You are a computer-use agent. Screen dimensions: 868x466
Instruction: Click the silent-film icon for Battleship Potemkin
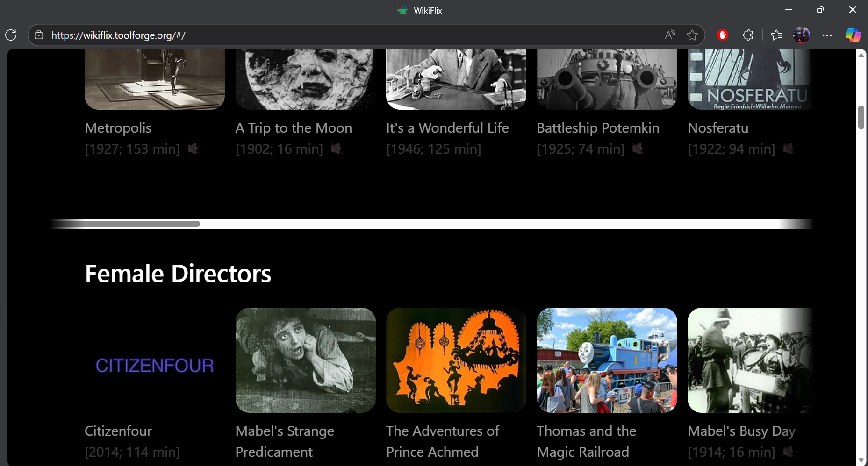638,149
